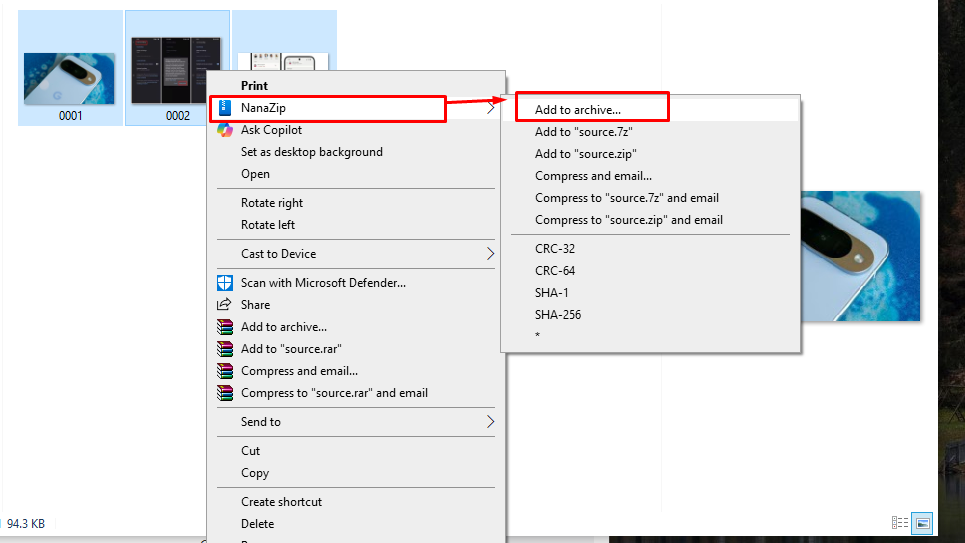Image resolution: width=965 pixels, height=543 pixels.
Task: Switch to large thumbnails view in status bar
Action: pyautogui.click(x=922, y=523)
